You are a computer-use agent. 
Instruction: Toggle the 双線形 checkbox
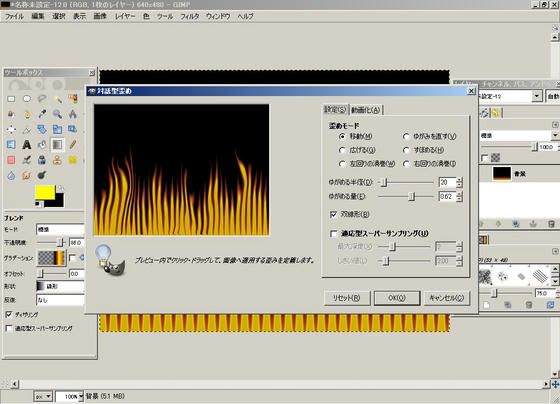333,214
